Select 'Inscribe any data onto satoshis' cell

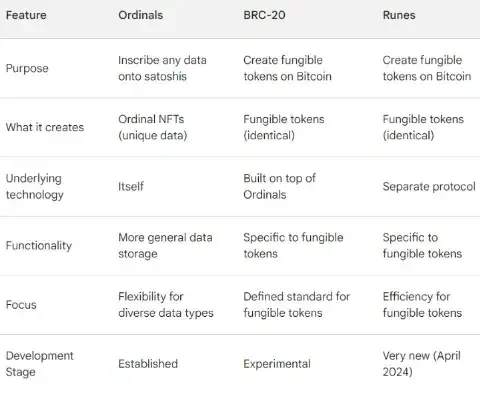pos(162,68)
